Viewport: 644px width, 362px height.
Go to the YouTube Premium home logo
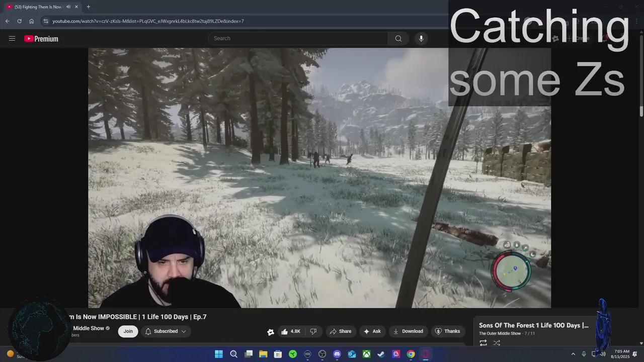tap(41, 39)
